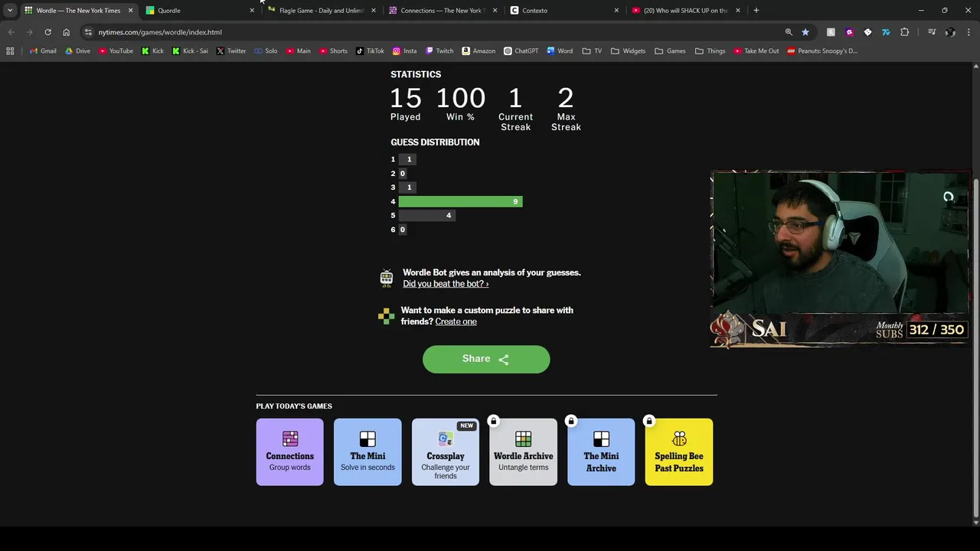Open The Mini Archive card
This screenshot has width=980, height=551.
[601, 452]
